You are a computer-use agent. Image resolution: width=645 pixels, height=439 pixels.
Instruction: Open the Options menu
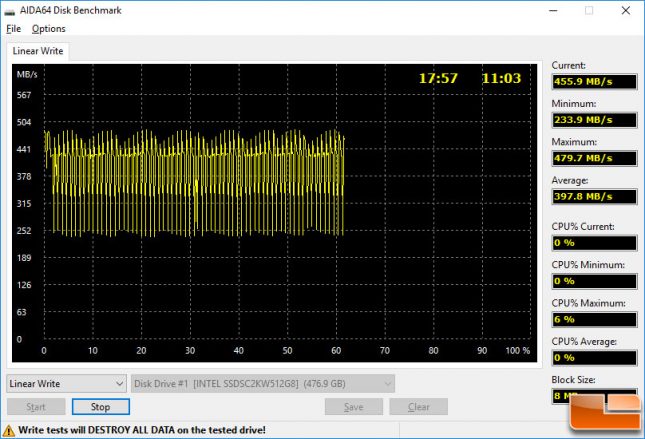click(x=49, y=29)
